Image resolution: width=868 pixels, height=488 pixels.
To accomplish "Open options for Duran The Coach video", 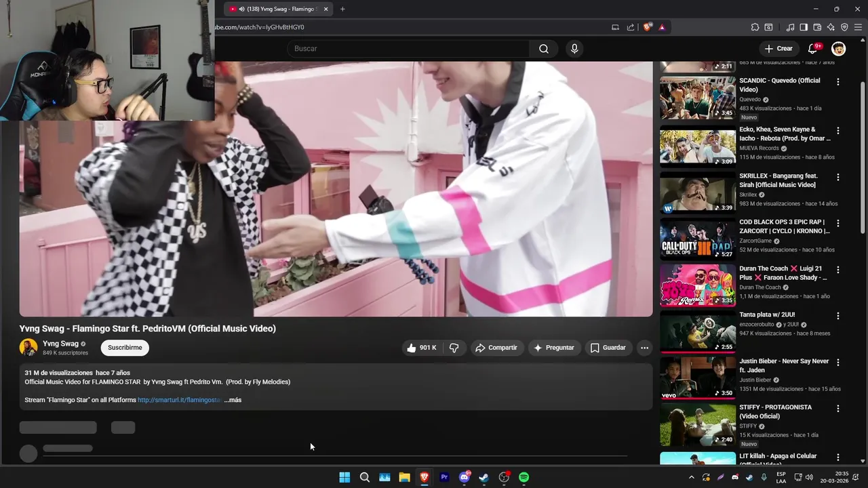I will [838, 270].
